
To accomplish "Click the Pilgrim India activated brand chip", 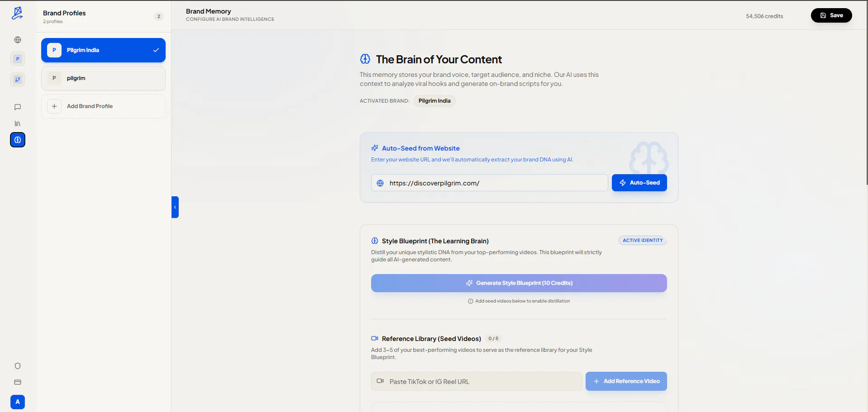I will [x=434, y=101].
